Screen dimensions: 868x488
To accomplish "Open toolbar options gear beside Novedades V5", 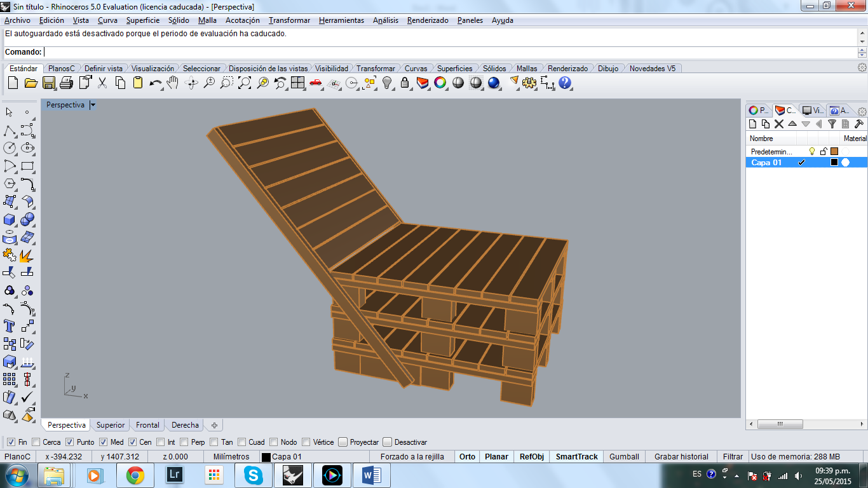I will tap(862, 67).
